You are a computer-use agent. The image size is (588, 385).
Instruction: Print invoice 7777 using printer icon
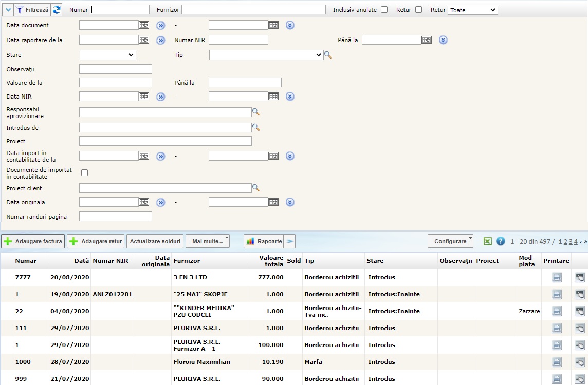[x=557, y=277]
